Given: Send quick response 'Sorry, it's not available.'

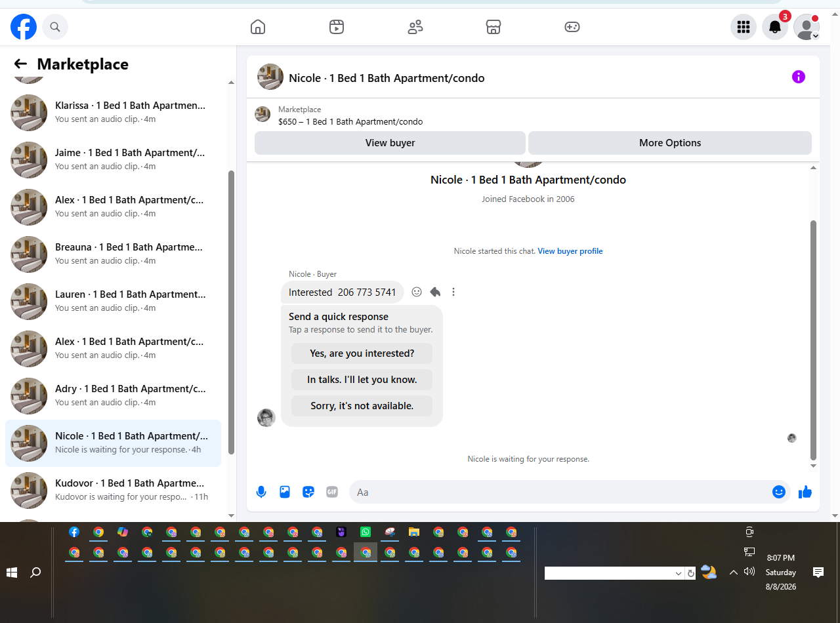Looking at the screenshot, I should tap(362, 406).
